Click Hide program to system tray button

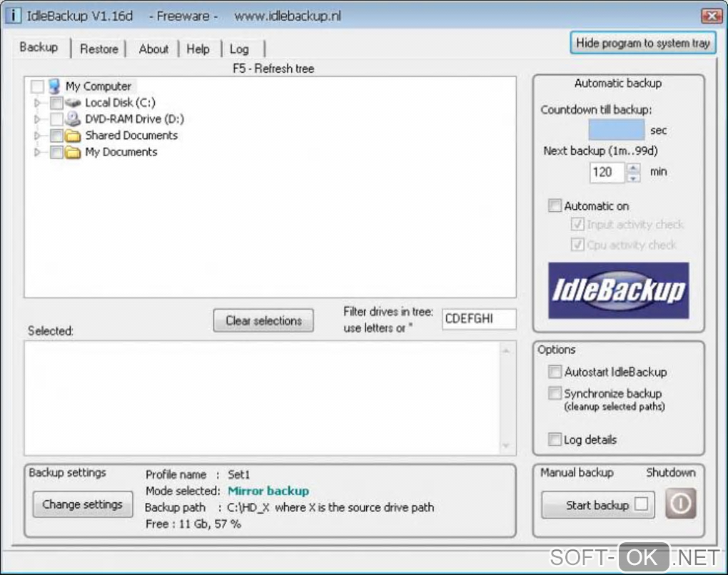(643, 43)
